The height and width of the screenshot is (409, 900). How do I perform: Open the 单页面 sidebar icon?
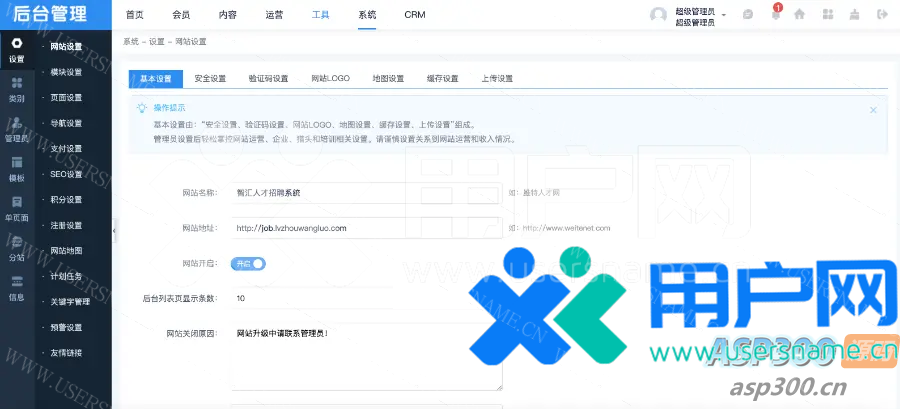16,208
